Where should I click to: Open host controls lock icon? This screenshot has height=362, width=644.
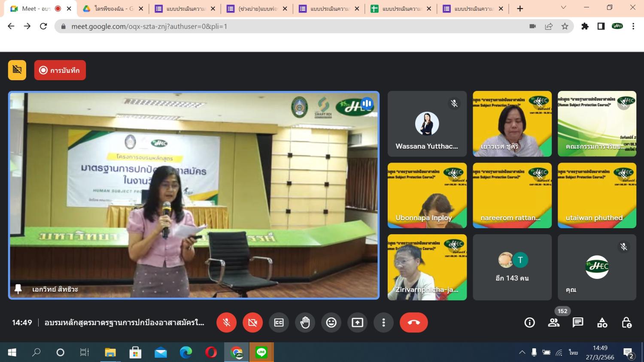626,323
